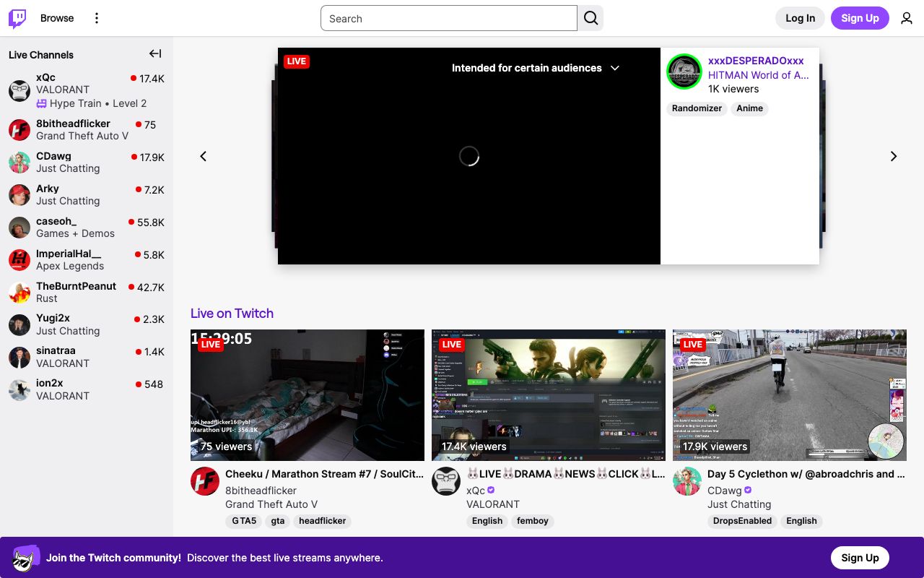Open HITMAN World of Assassination link
Screen dimensions: 924x578
coord(758,75)
